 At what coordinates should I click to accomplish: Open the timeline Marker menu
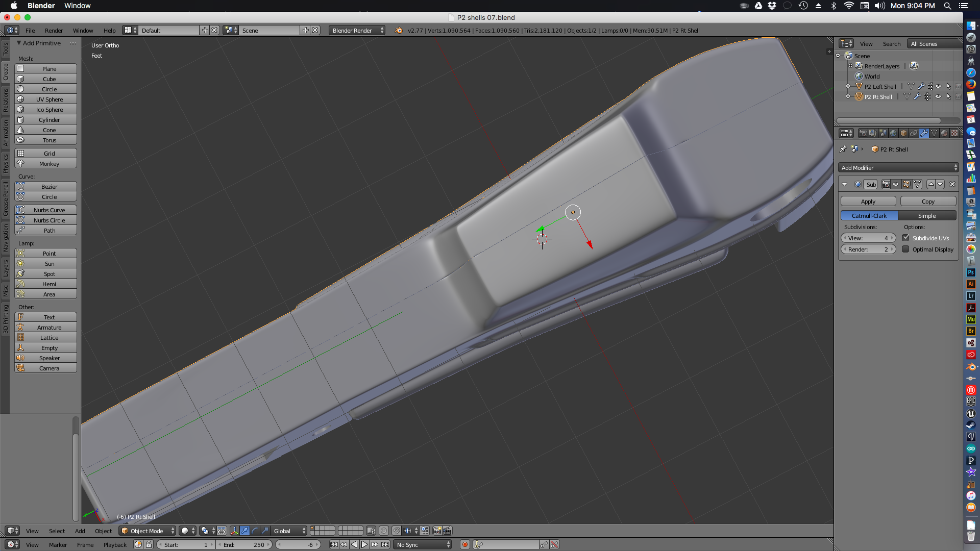[58, 545]
